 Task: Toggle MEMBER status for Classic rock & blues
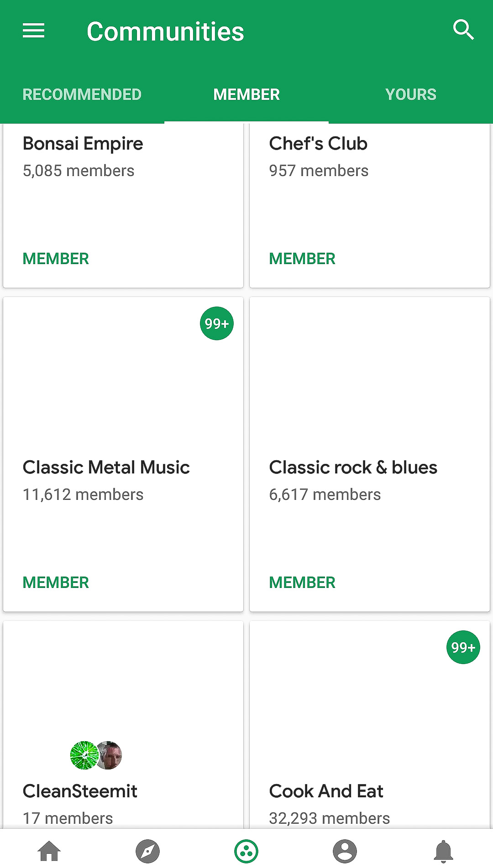[302, 582]
